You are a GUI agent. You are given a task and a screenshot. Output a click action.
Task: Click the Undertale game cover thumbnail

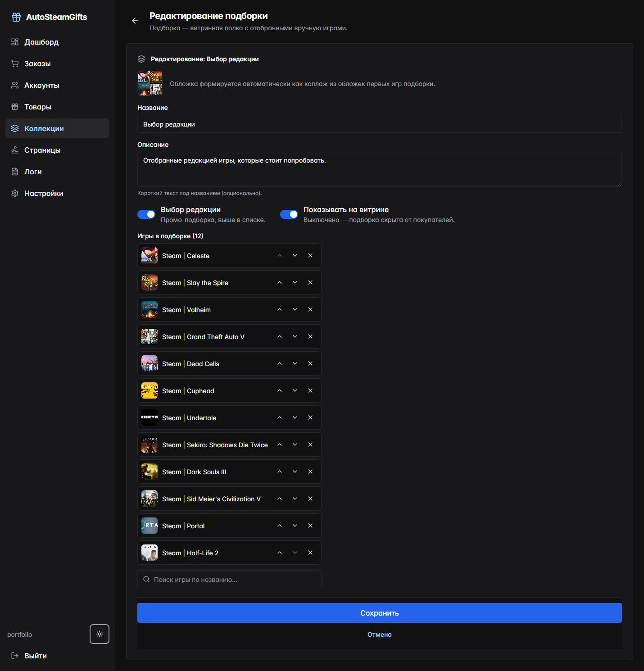pyautogui.click(x=150, y=417)
